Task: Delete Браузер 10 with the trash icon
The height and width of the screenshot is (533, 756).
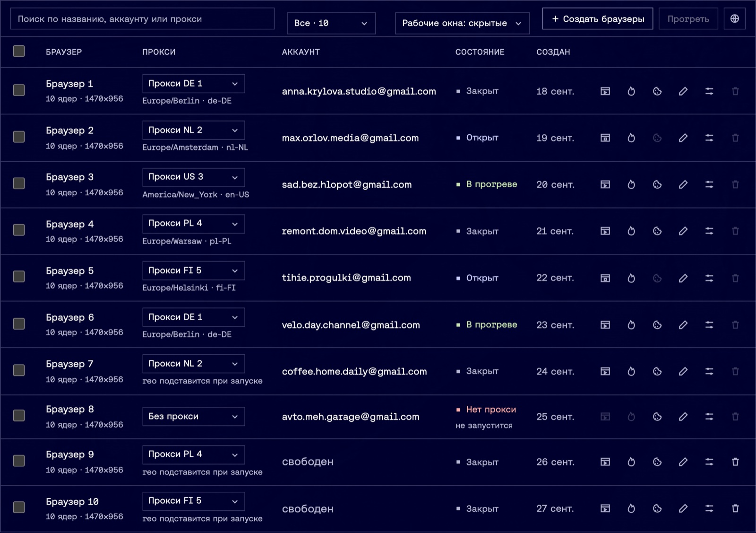Action: 735,508
